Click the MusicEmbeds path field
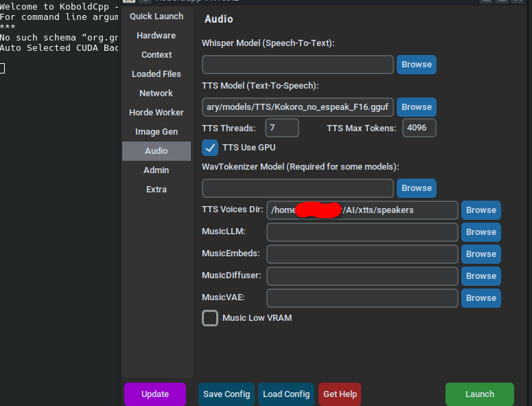This screenshot has height=406, width=532. (362, 254)
